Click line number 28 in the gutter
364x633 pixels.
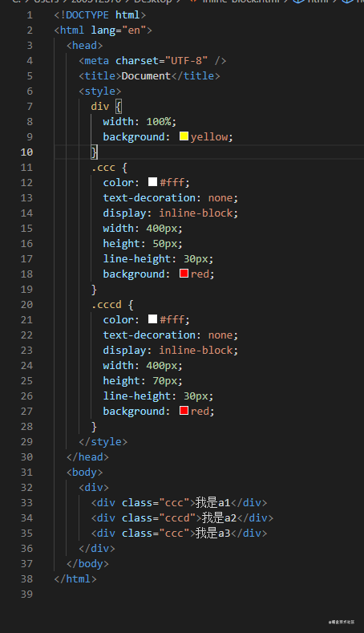pyautogui.click(x=26, y=426)
